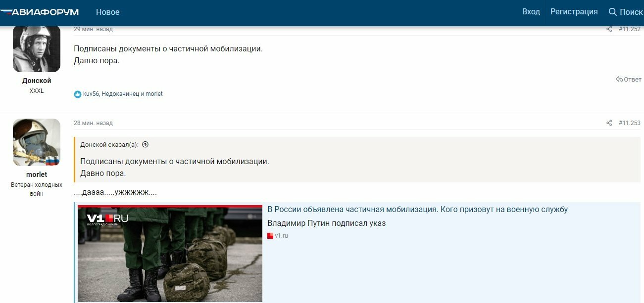Go to Вход login page
Image resolution: width=644 pixels, height=303 pixels.
[531, 12]
